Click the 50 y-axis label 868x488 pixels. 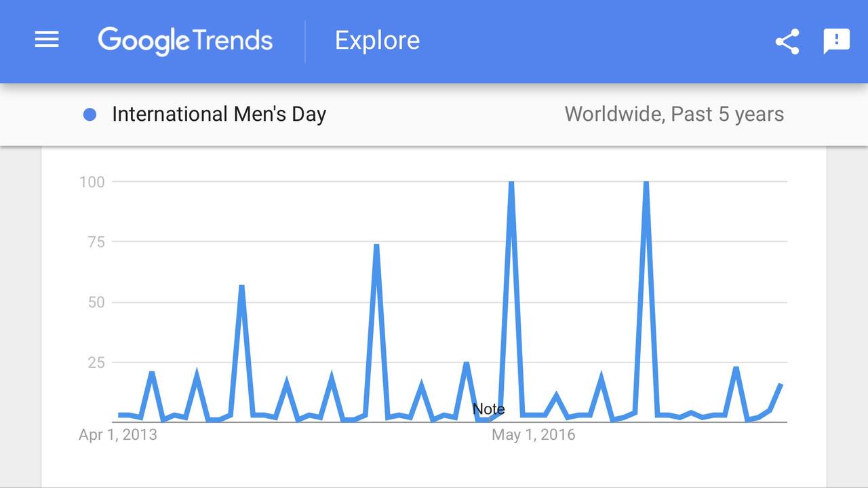[96, 302]
